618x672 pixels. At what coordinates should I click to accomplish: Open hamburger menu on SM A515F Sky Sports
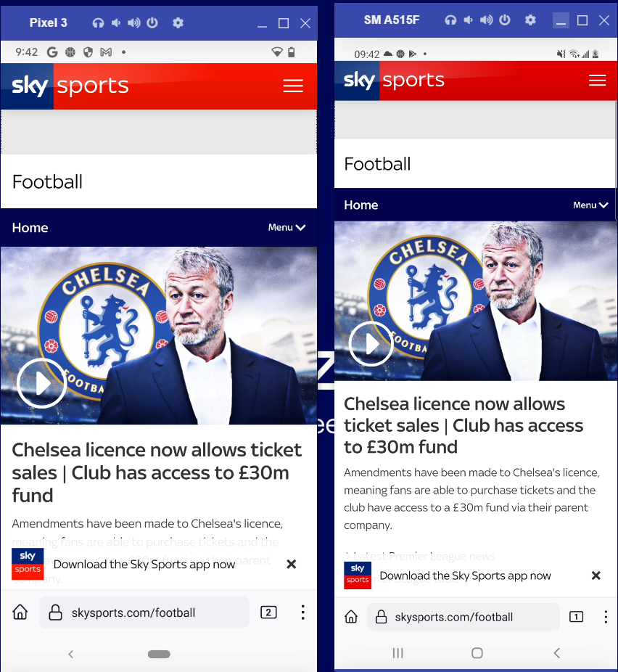(x=597, y=80)
